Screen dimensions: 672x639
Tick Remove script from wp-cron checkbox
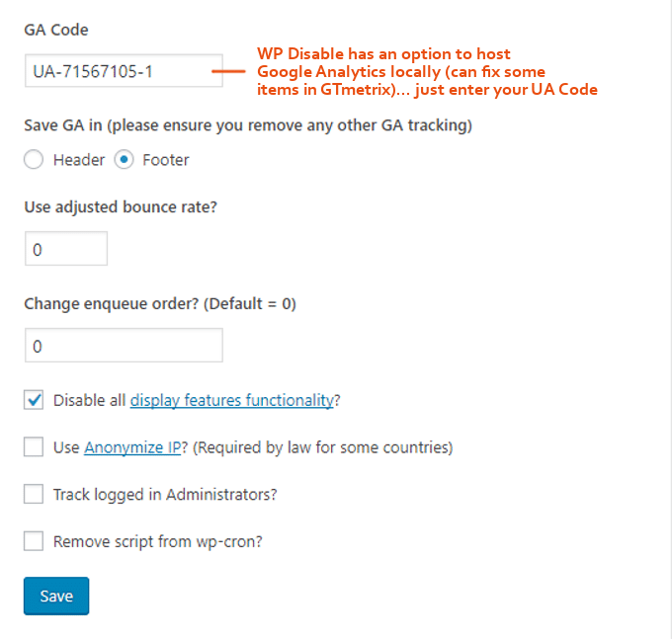click(34, 541)
